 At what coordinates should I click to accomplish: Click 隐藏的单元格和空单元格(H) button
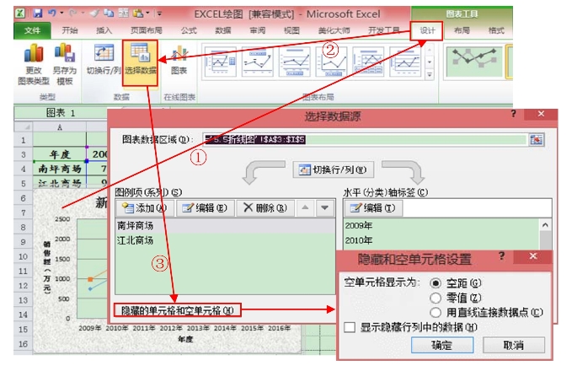pyautogui.click(x=178, y=310)
